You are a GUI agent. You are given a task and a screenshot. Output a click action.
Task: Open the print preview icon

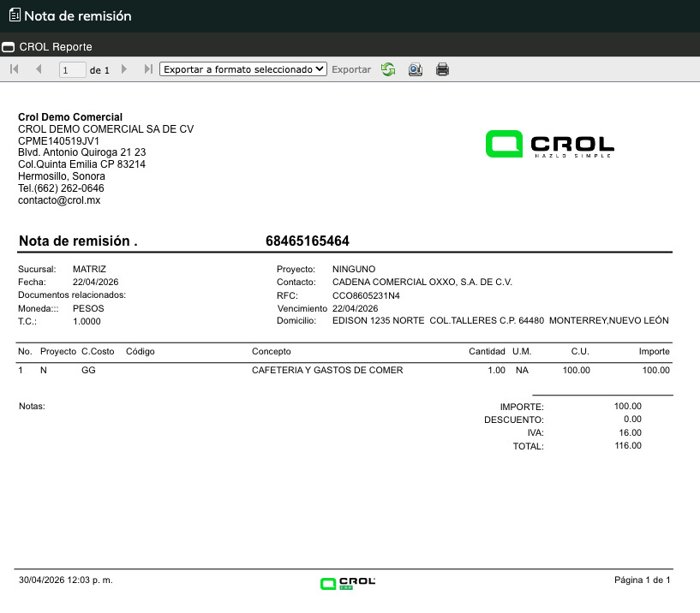(416, 69)
